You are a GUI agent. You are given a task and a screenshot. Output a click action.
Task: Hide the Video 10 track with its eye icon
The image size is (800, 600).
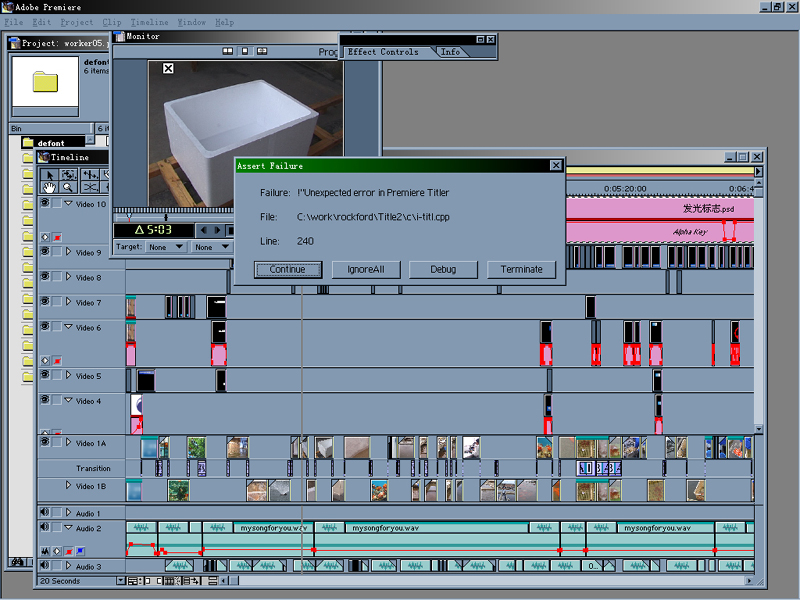45,203
